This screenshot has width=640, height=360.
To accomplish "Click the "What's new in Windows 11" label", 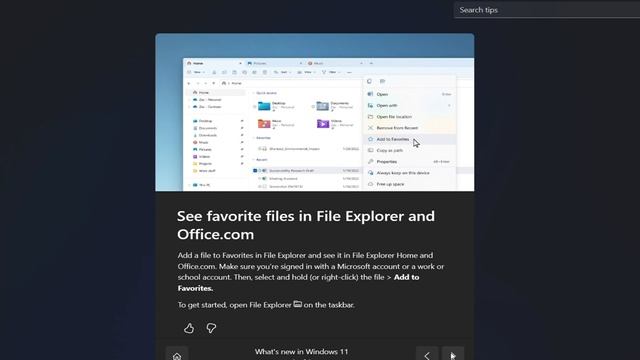I will (x=302, y=351).
